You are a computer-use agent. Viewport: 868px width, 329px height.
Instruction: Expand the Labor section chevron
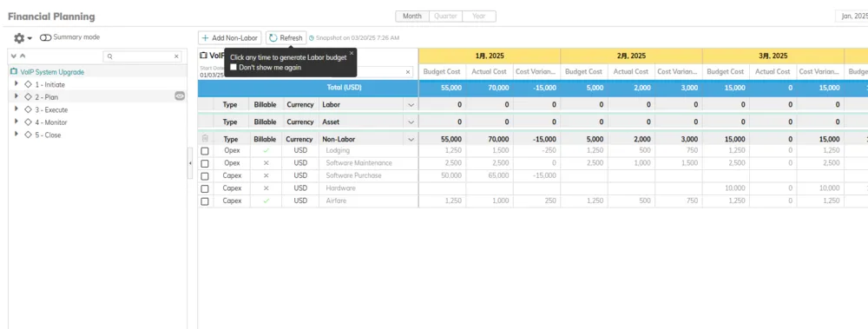(411, 105)
